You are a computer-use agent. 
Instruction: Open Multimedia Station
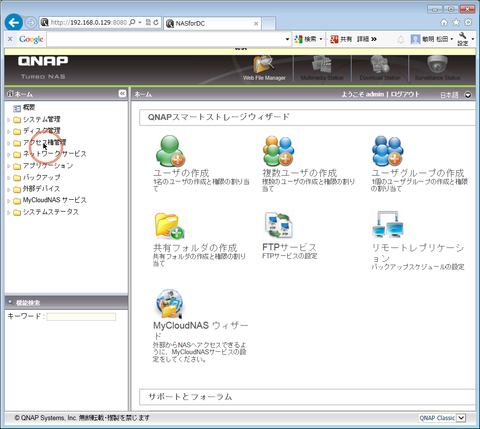point(322,68)
